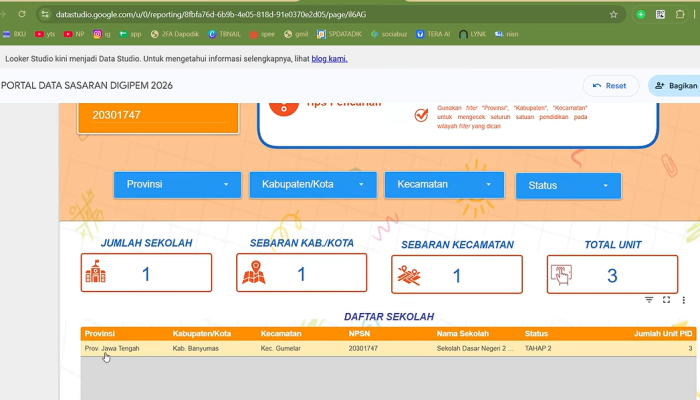Open 2FA Dapodik bookmark

(x=175, y=34)
